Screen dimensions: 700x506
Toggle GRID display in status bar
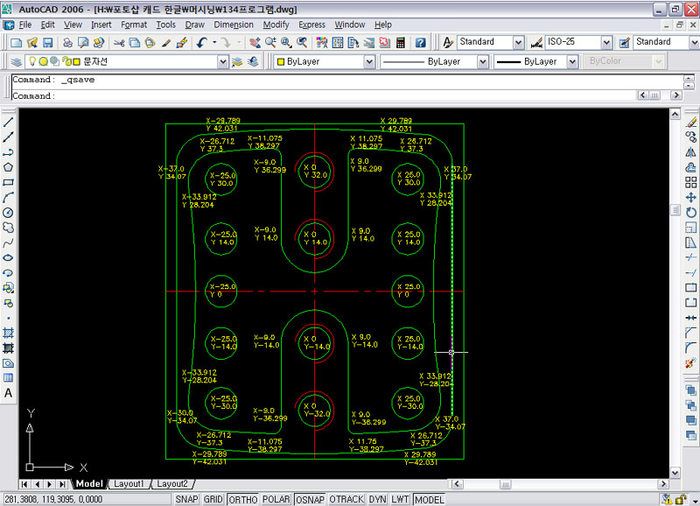(213, 499)
